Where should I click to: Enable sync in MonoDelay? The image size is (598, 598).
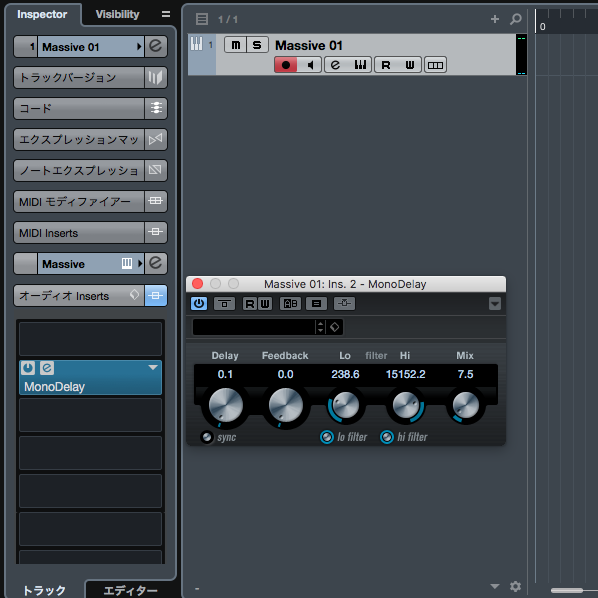point(207,437)
